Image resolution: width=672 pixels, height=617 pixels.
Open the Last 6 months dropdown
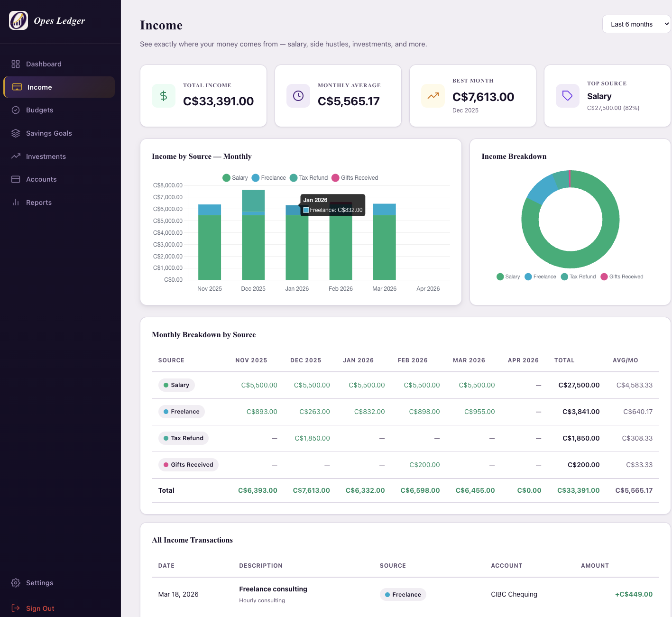pos(636,24)
